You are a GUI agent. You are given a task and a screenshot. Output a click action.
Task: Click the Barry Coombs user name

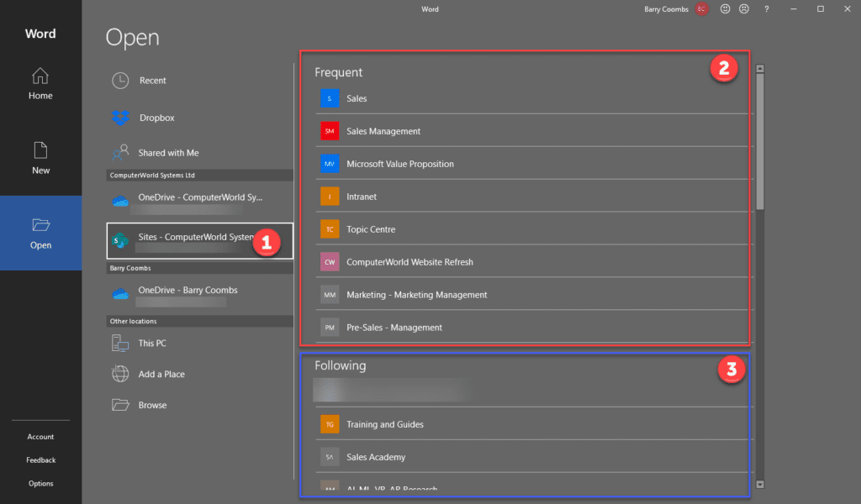coord(666,8)
